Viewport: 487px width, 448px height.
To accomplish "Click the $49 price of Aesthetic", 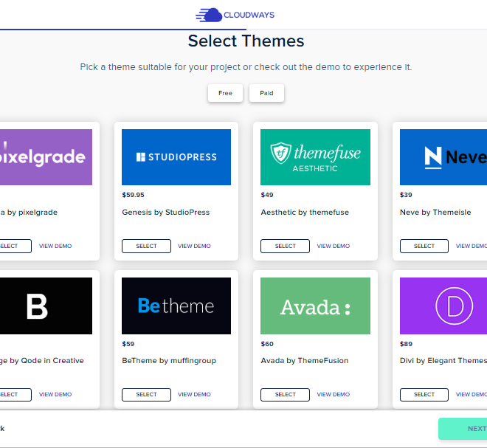I will click(267, 195).
